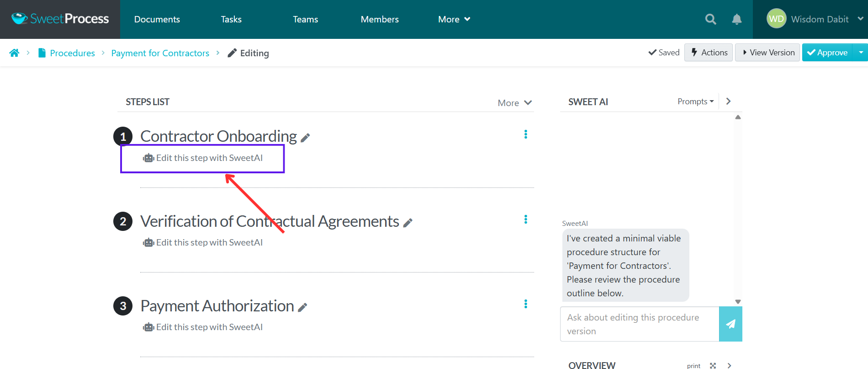868x369 pixels.
Task: Click the Editing breadcrumb label
Action: click(x=248, y=53)
